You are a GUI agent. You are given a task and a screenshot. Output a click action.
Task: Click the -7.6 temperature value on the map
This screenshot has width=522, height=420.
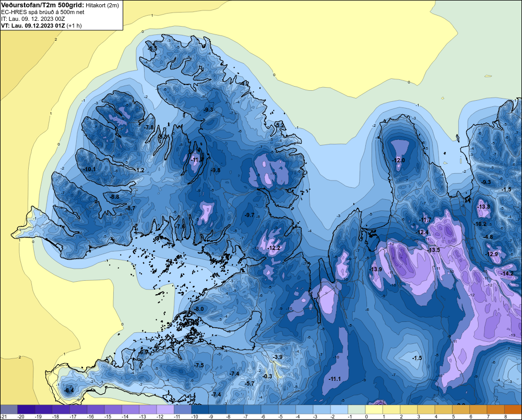[180, 226]
